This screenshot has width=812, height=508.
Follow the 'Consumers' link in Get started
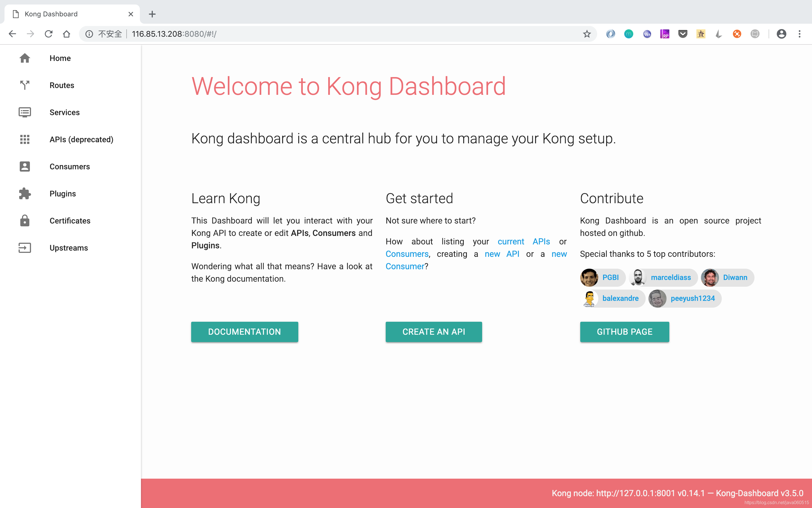pos(407,254)
